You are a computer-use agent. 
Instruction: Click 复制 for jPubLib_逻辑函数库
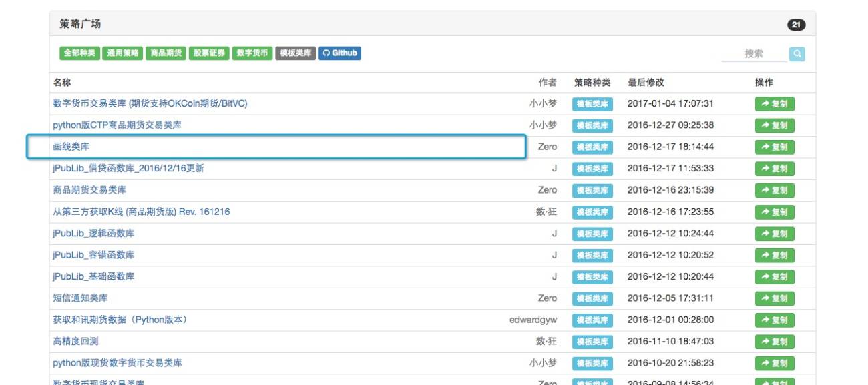tap(775, 234)
